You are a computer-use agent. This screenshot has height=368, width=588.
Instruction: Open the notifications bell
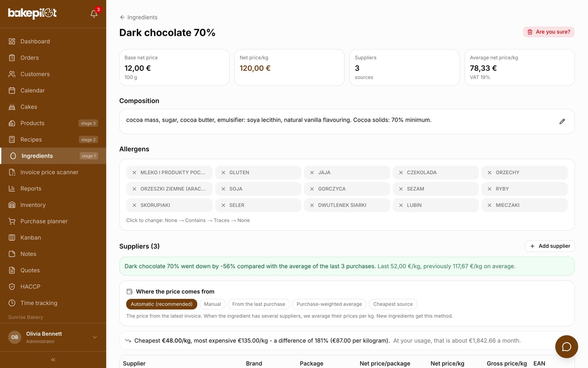tap(94, 14)
